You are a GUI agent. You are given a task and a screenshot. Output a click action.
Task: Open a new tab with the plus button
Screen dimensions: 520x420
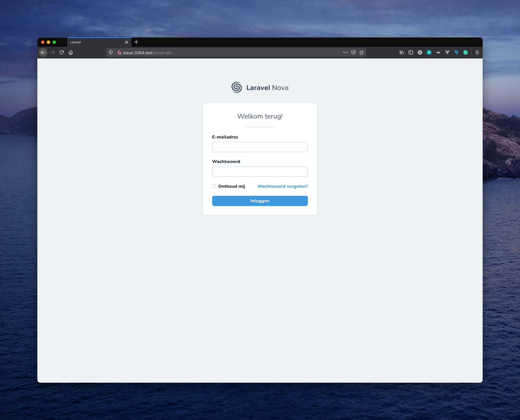pos(136,42)
